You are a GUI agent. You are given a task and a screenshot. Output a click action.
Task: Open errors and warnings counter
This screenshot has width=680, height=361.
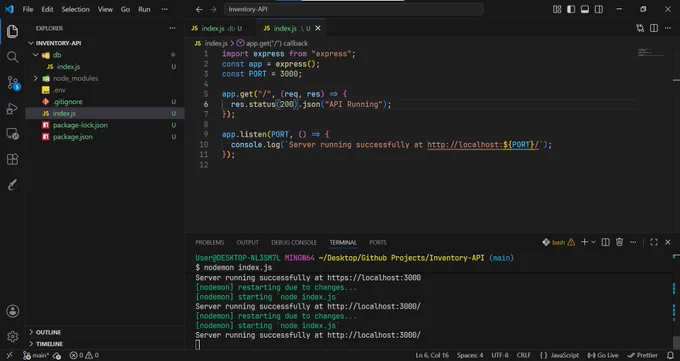[x=84, y=355]
